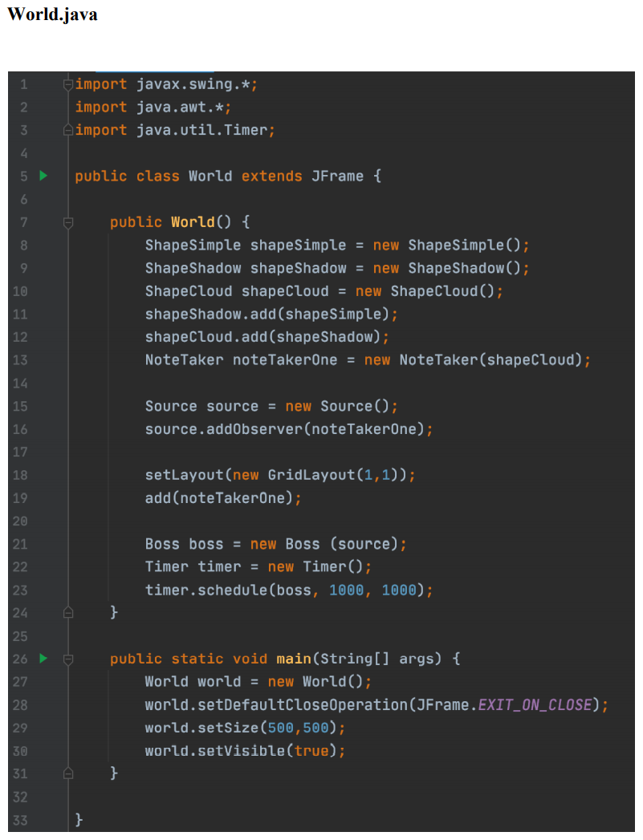Click fold end marker after java.util.Timer import
The width and height of the screenshot is (643, 840).
tap(68, 130)
